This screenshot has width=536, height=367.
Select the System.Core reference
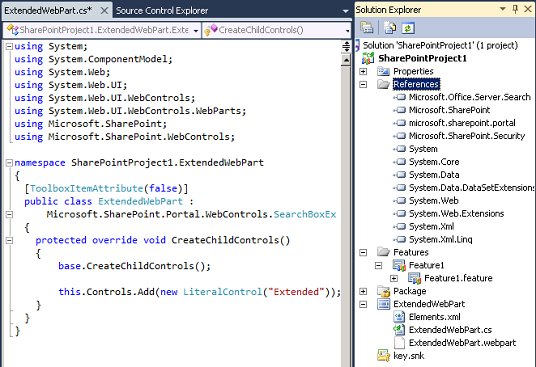click(434, 162)
